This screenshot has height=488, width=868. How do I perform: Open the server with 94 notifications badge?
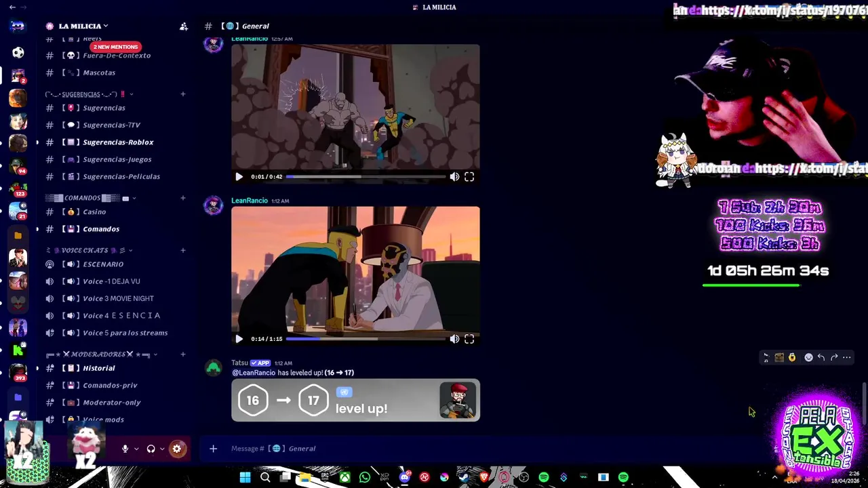point(18,166)
